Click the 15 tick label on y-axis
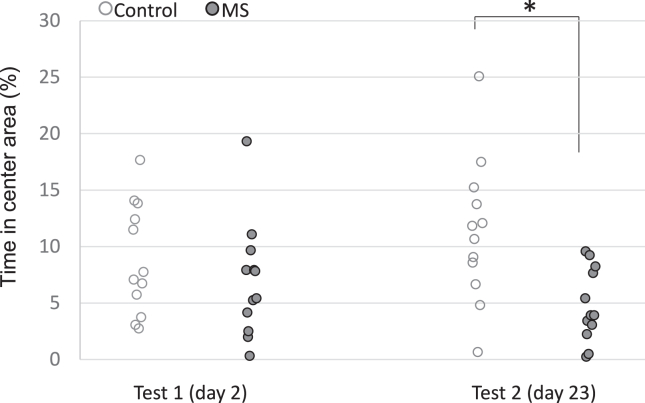The image size is (645, 403). pos(50,190)
